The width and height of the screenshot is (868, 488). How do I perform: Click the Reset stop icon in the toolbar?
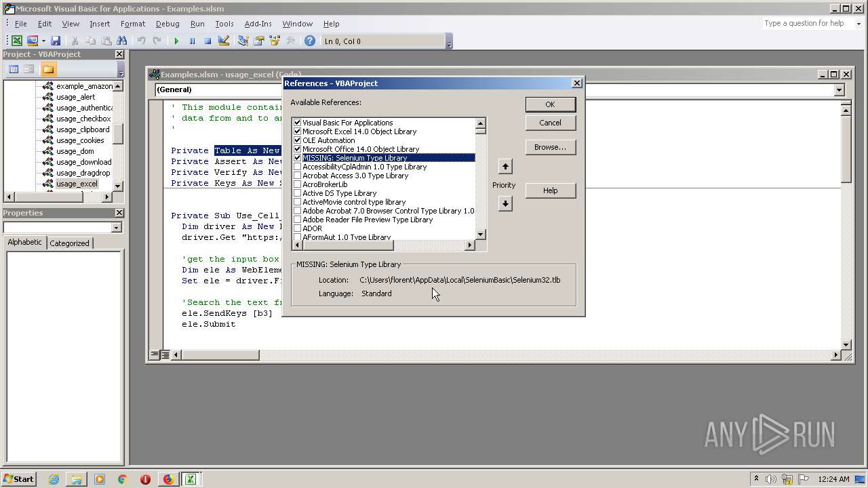[x=208, y=41]
